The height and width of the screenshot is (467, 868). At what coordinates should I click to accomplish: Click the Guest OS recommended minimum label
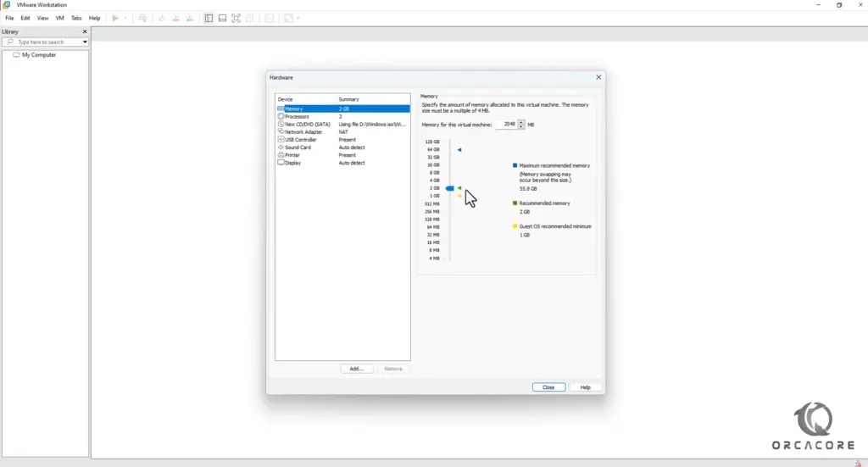554,226
